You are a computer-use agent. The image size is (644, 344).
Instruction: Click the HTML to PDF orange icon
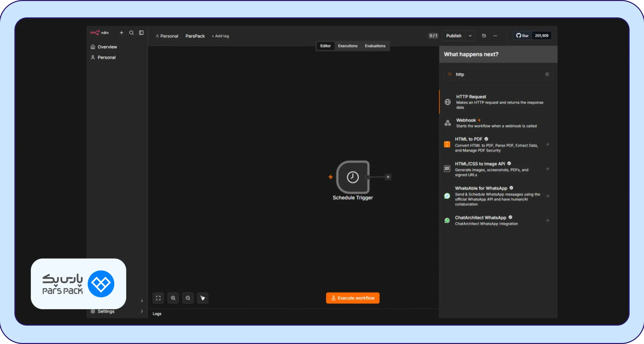pos(447,144)
